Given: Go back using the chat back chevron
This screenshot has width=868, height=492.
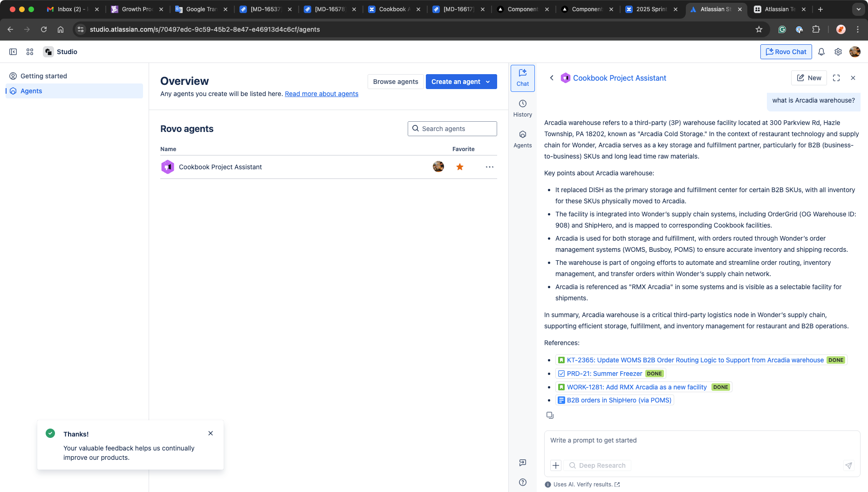Looking at the screenshot, I should tap(552, 78).
